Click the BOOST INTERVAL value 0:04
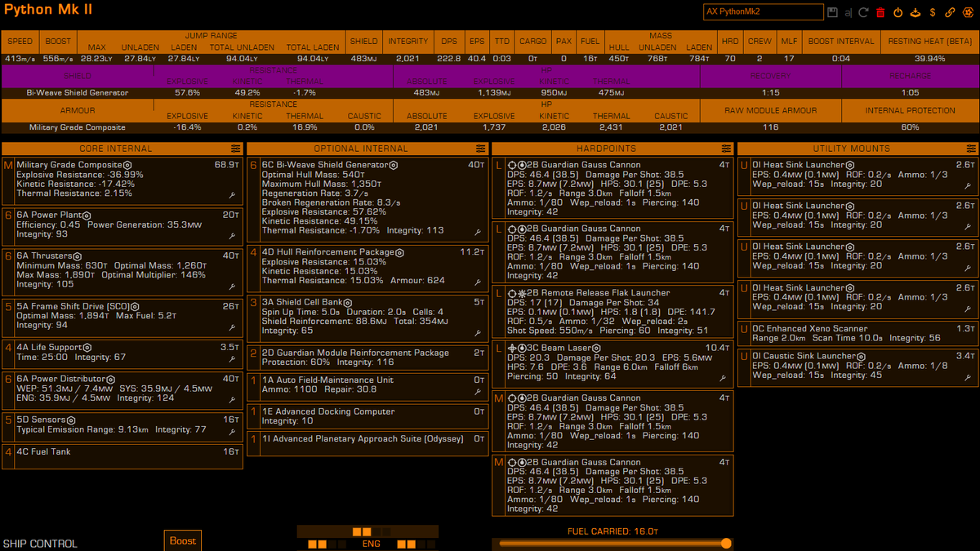 [x=840, y=59]
